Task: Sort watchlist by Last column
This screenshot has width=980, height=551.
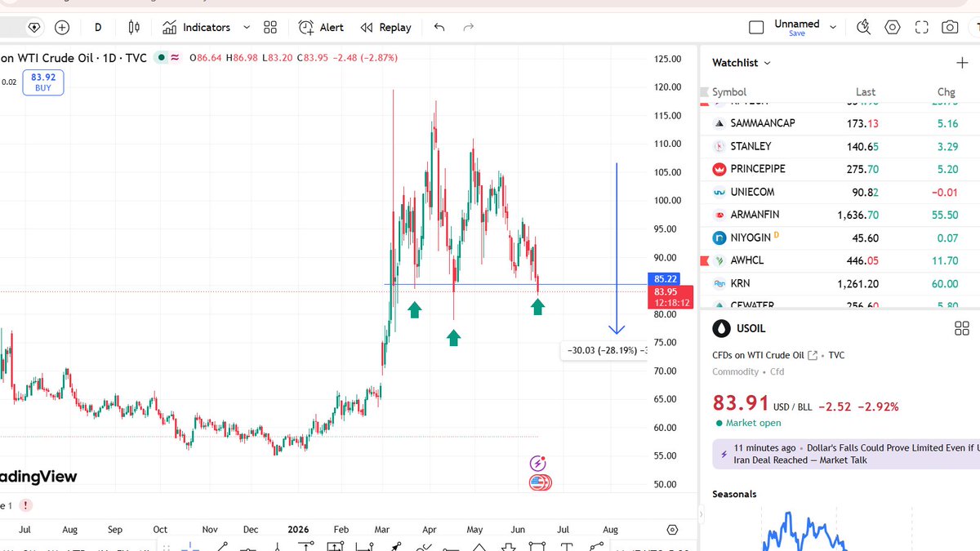Action: (866, 92)
